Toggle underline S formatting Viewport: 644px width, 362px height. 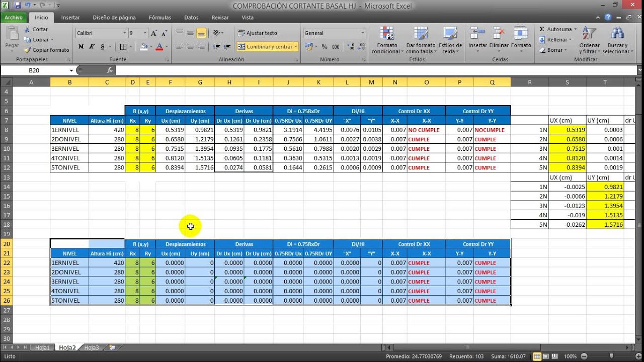pos(103,47)
